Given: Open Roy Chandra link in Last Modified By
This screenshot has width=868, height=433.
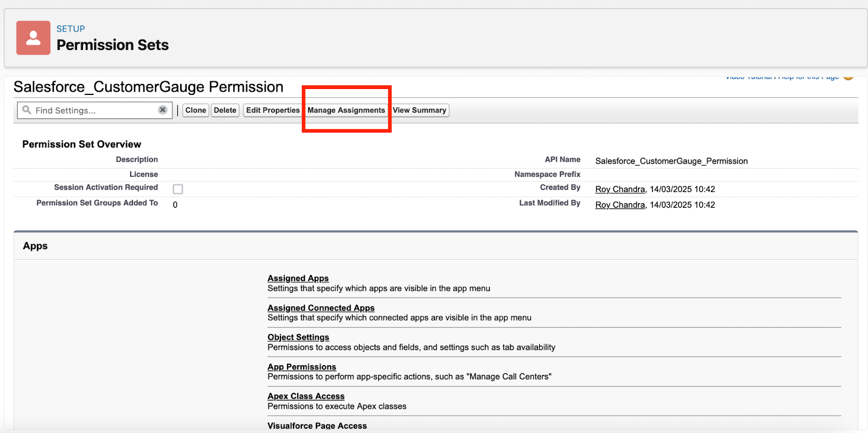Looking at the screenshot, I should coord(620,205).
